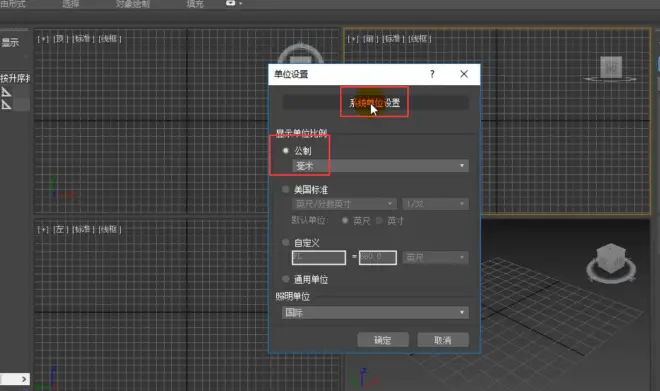Open the 1/32 fraction dropdown

[435, 204]
